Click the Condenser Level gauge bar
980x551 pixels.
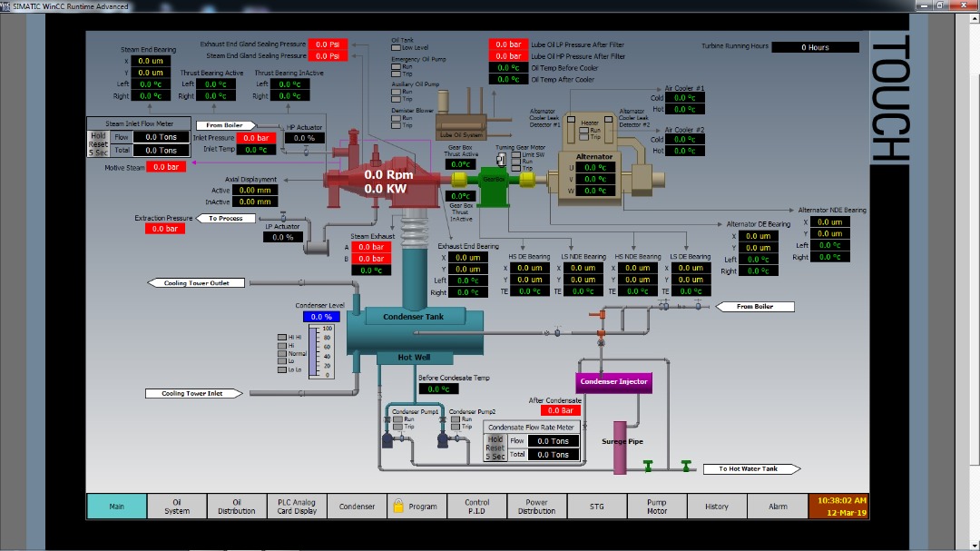pyautogui.click(x=315, y=352)
